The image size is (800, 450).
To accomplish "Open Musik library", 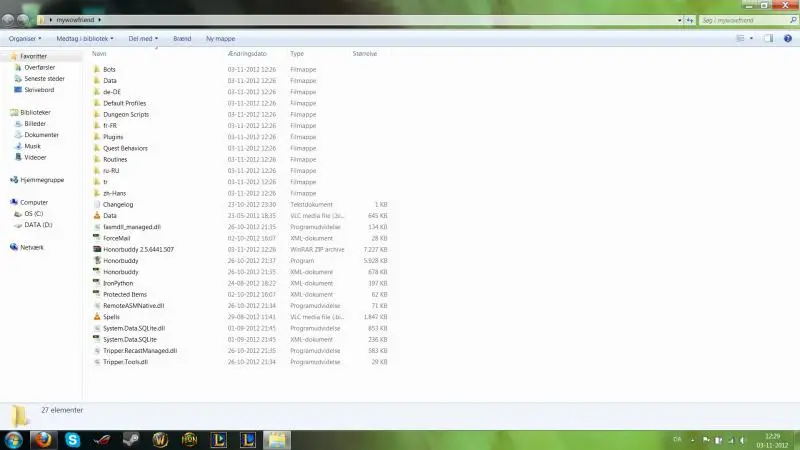I will click(x=32, y=146).
